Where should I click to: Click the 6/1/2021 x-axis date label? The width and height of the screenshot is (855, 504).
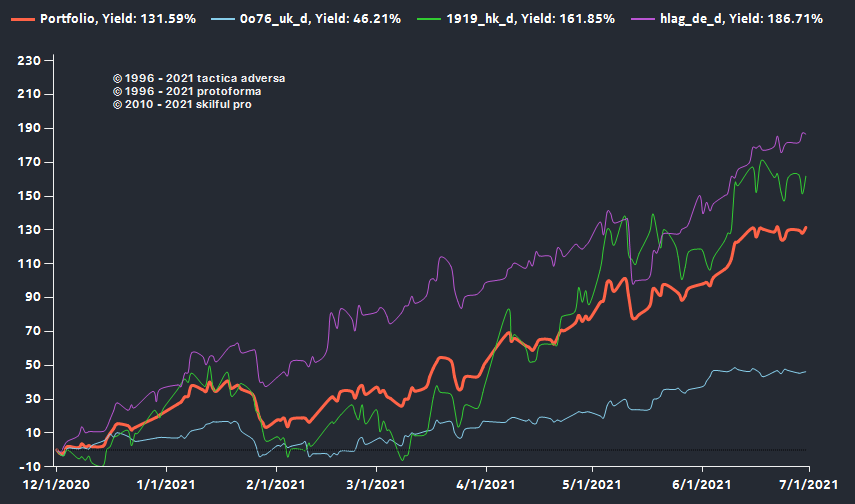pos(702,485)
